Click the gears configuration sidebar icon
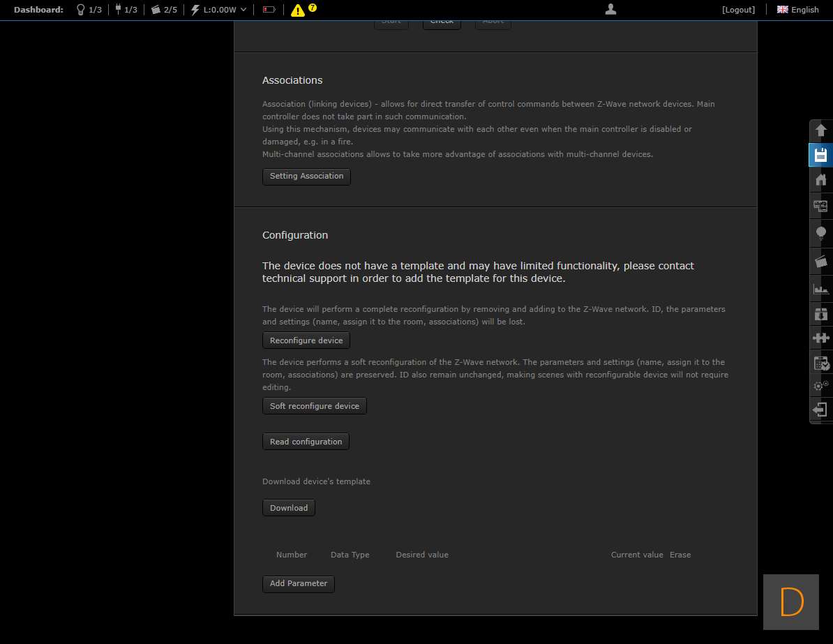The width and height of the screenshot is (833, 644). pos(820,385)
